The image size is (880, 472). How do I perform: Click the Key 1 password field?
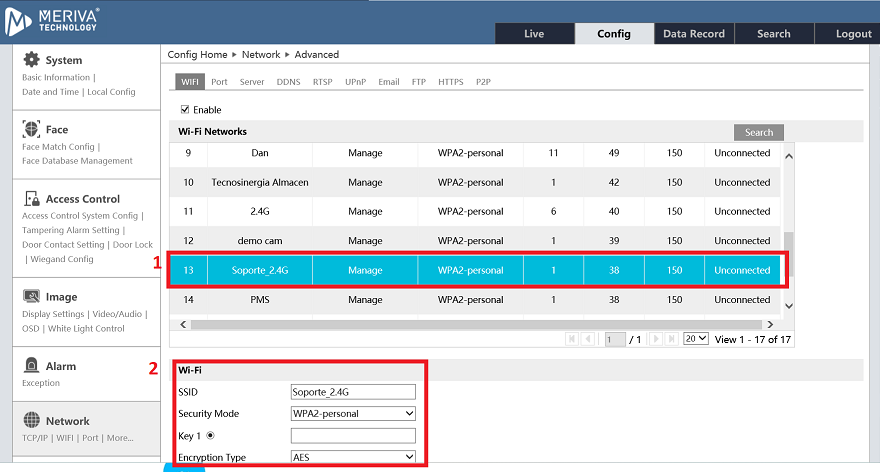(x=352, y=436)
